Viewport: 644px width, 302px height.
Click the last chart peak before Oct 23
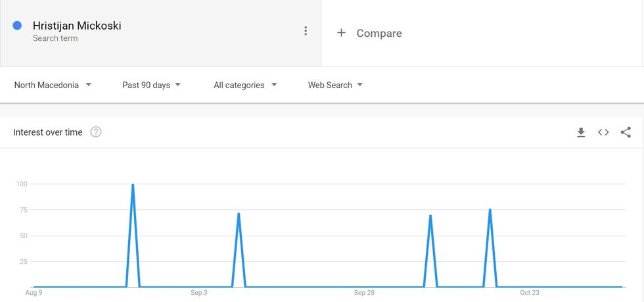[490, 210]
